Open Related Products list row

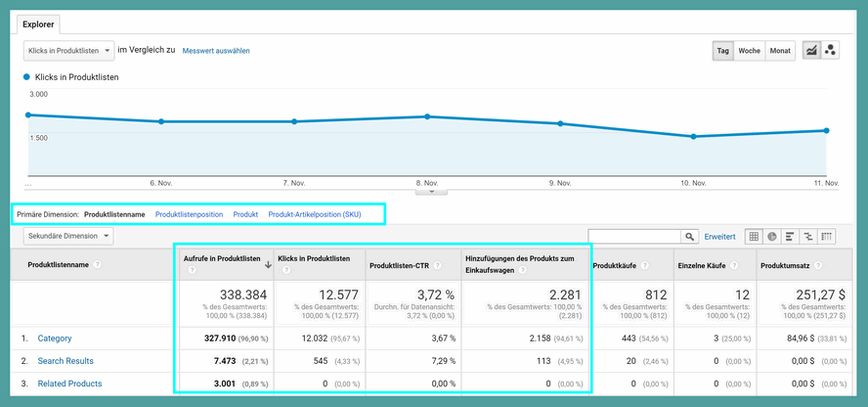pos(69,384)
